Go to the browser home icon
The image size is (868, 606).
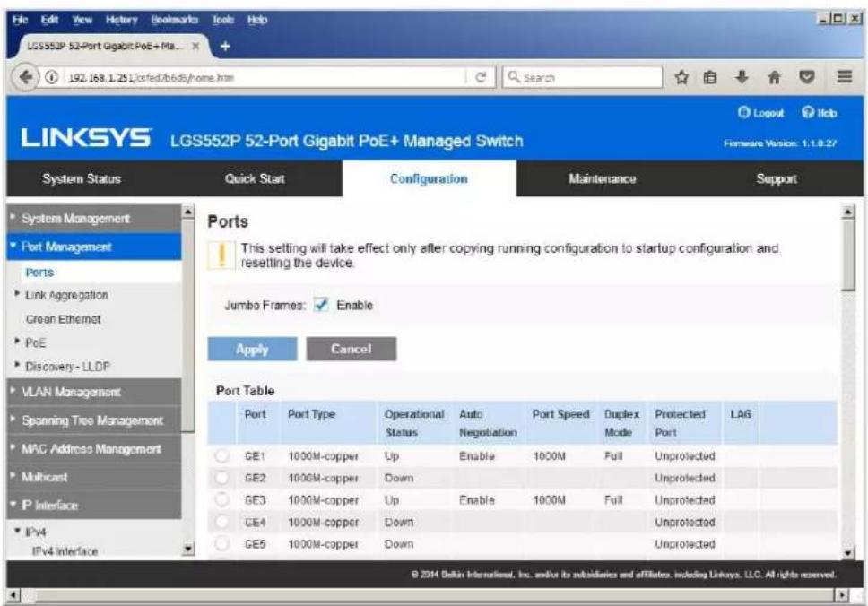(775, 77)
